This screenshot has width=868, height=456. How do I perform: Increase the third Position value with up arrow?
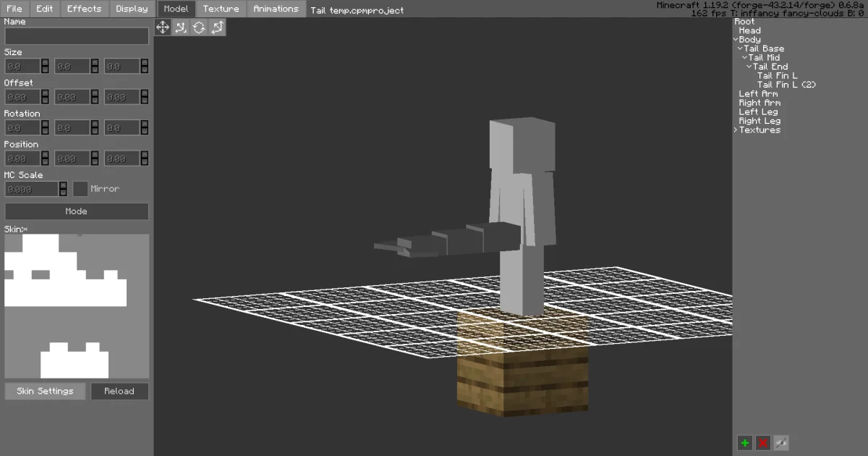(x=145, y=155)
